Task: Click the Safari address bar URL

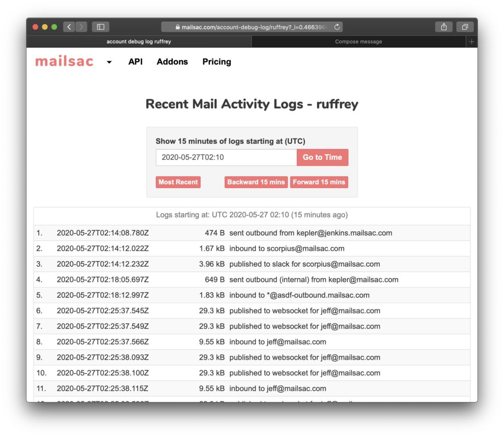Action: click(x=252, y=27)
